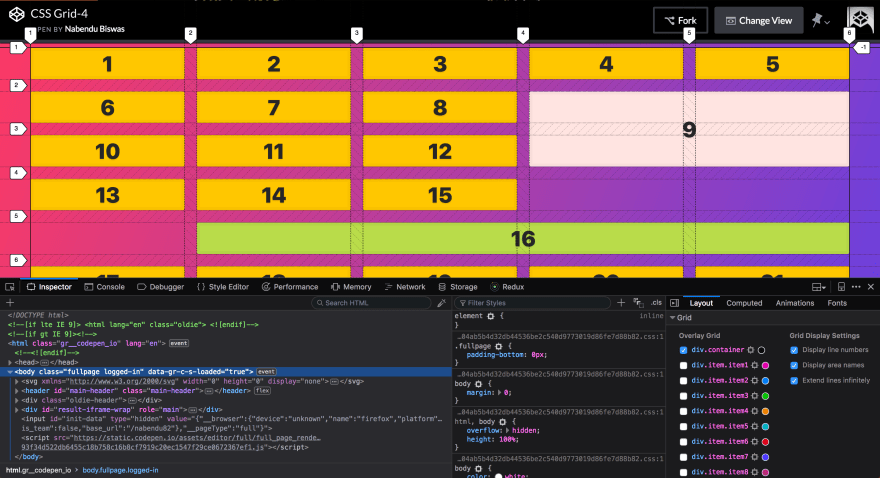Add a new style rule with plus icon
This screenshot has height=478, width=880.
[x=621, y=303]
